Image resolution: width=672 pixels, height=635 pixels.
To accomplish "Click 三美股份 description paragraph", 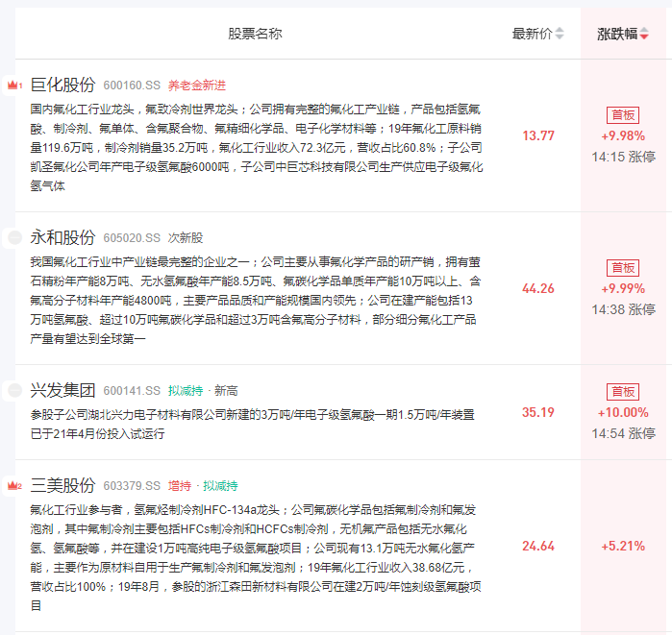I will click(257, 558).
